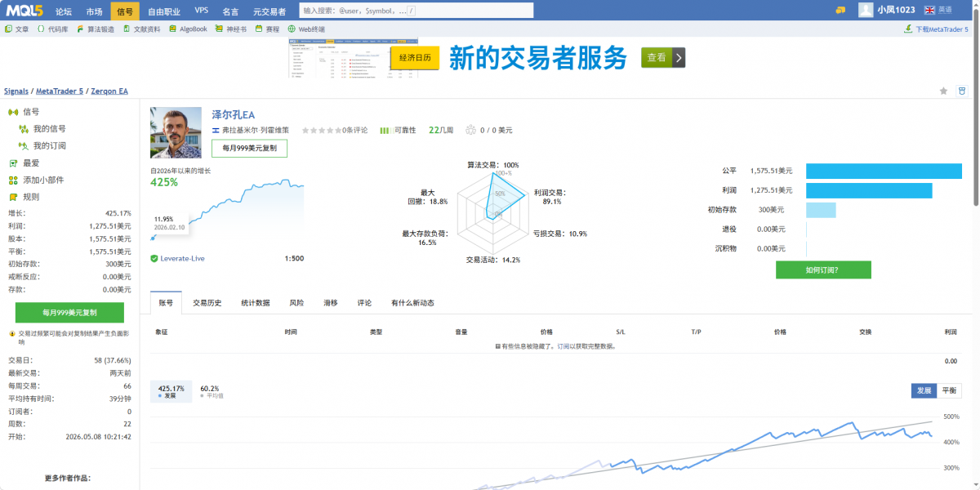Screen dimensions: 980x490
Task: Open the 英语 language selector
Action: point(938,10)
